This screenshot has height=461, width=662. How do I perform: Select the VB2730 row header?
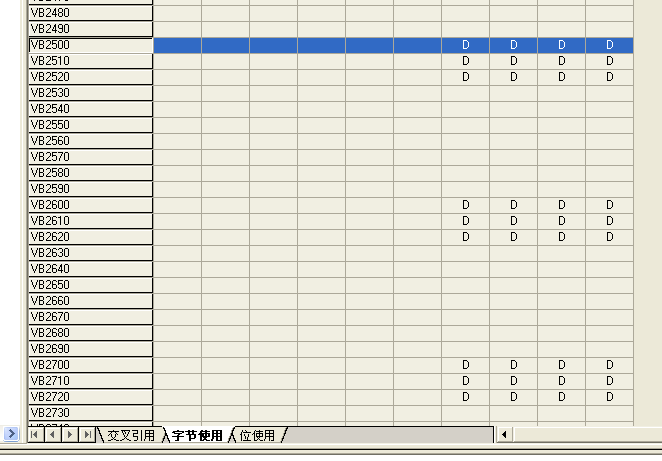click(90, 413)
